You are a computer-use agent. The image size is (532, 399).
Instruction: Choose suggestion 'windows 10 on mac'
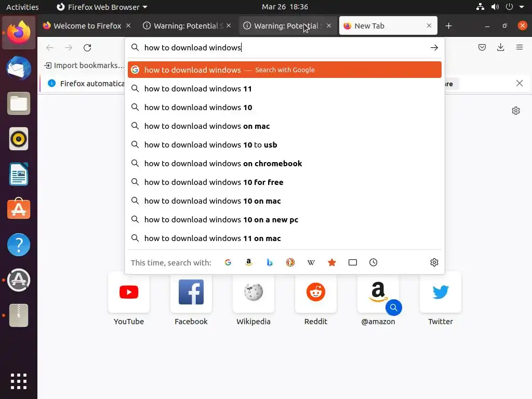285,201
